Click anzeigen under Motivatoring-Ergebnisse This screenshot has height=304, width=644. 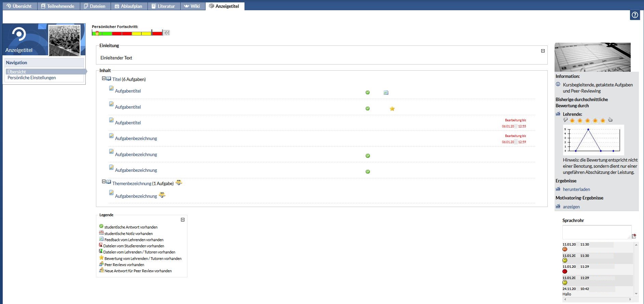(571, 207)
